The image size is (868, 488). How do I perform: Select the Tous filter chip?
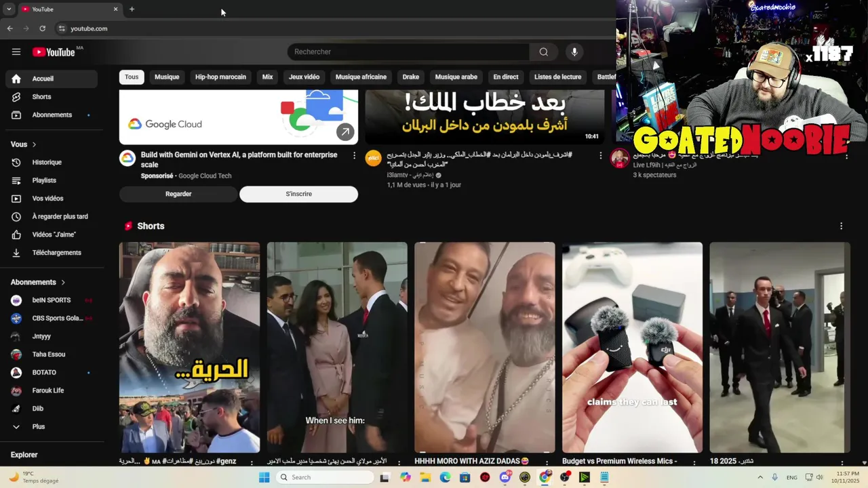click(132, 77)
